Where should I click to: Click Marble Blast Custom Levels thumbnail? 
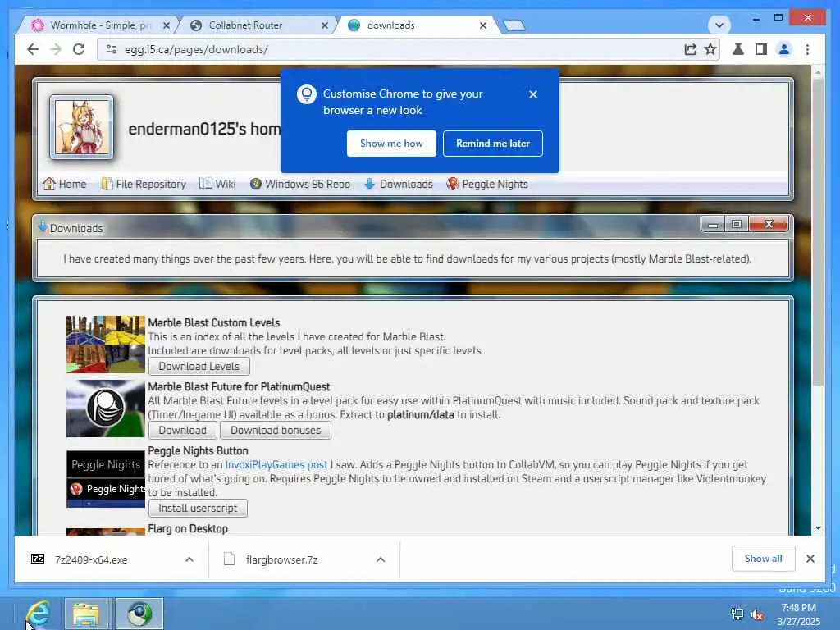coord(106,345)
